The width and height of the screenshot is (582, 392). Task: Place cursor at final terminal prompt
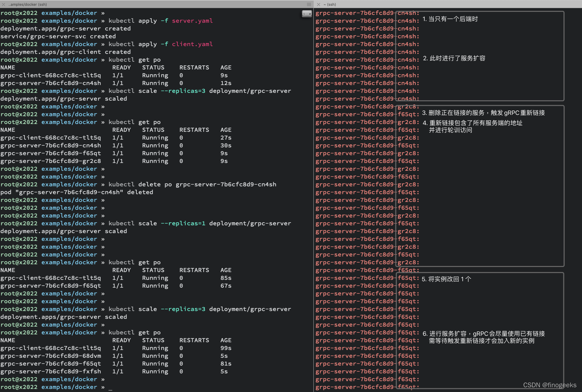click(x=110, y=387)
